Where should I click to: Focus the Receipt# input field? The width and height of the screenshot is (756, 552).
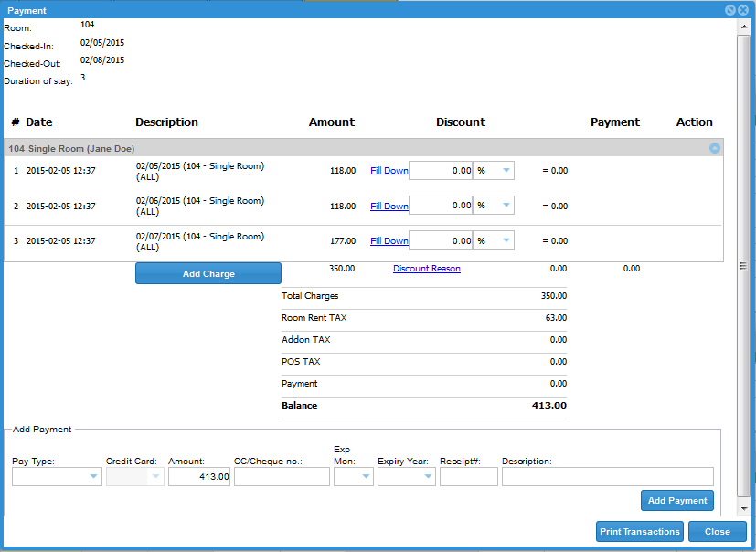pos(468,477)
